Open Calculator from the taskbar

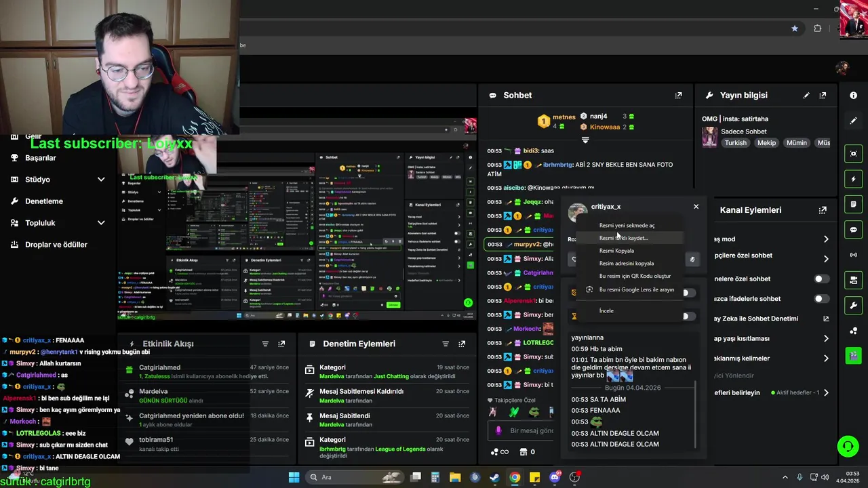click(x=435, y=477)
